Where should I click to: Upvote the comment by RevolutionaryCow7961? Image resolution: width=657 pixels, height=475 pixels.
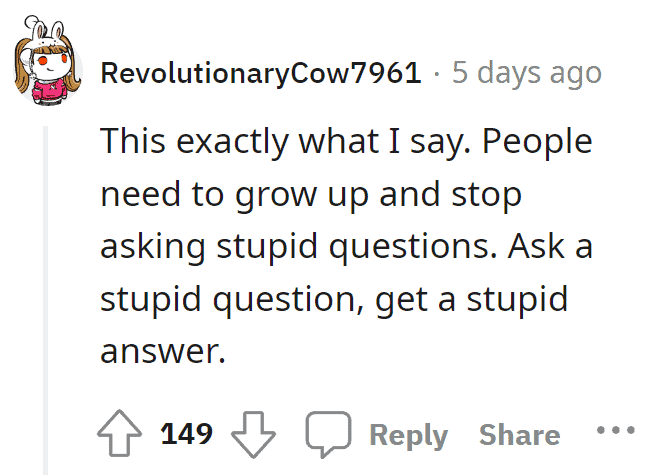tap(119, 433)
